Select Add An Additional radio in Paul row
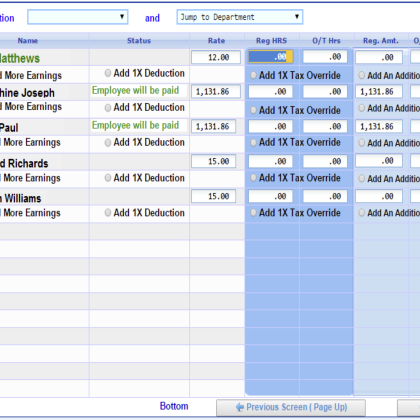The height and width of the screenshot is (420, 420). click(x=361, y=143)
